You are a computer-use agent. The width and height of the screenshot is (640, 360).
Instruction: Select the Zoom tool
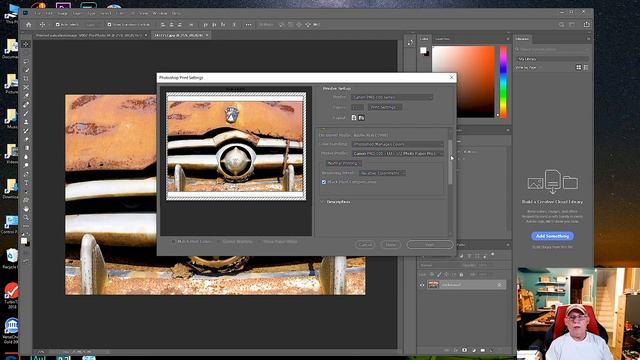(26, 217)
